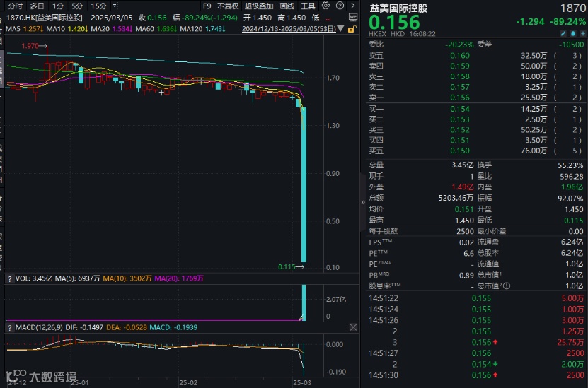Viewport: 588px width, 388px height.
Task: Open the period list menu icon after 15分
Action: pyautogui.click(x=115, y=6)
